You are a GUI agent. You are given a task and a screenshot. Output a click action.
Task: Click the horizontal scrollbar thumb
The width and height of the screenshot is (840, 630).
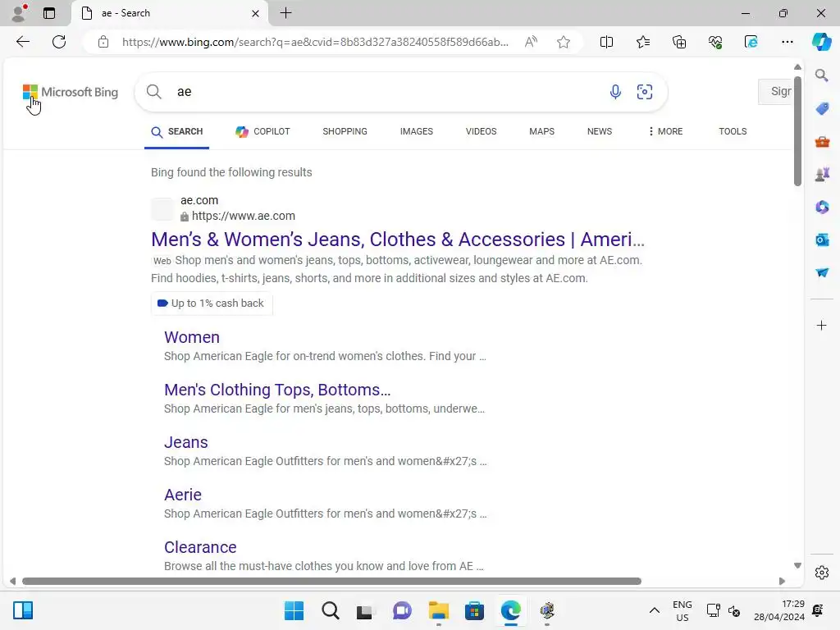pos(331,582)
